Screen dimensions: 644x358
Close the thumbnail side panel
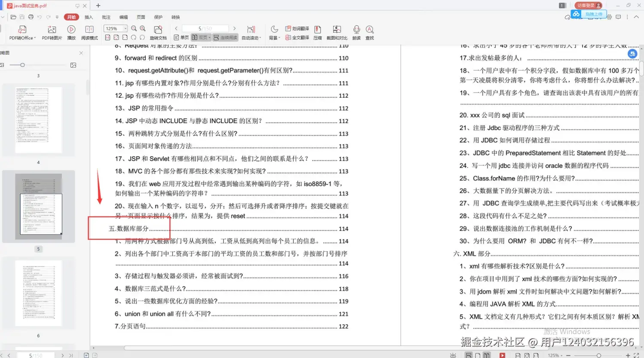click(81, 53)
